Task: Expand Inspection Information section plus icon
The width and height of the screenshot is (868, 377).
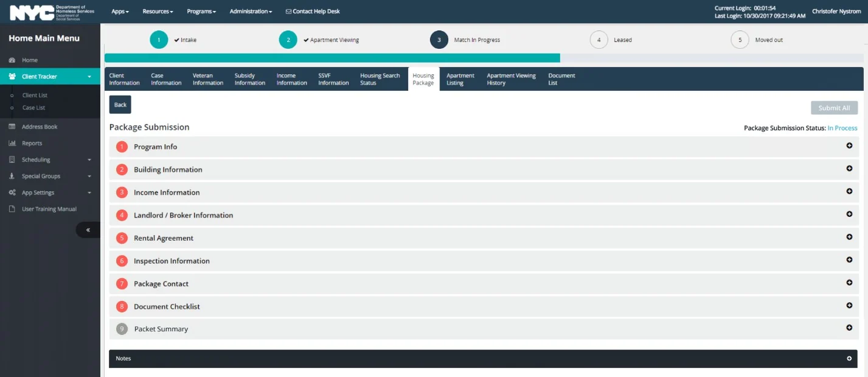Action: point(849,260)
